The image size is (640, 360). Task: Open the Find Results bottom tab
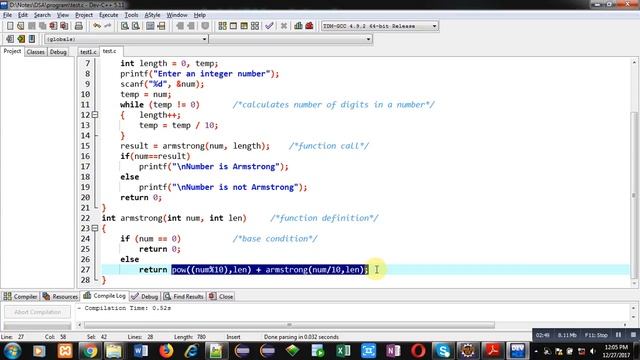pos(184,296)
